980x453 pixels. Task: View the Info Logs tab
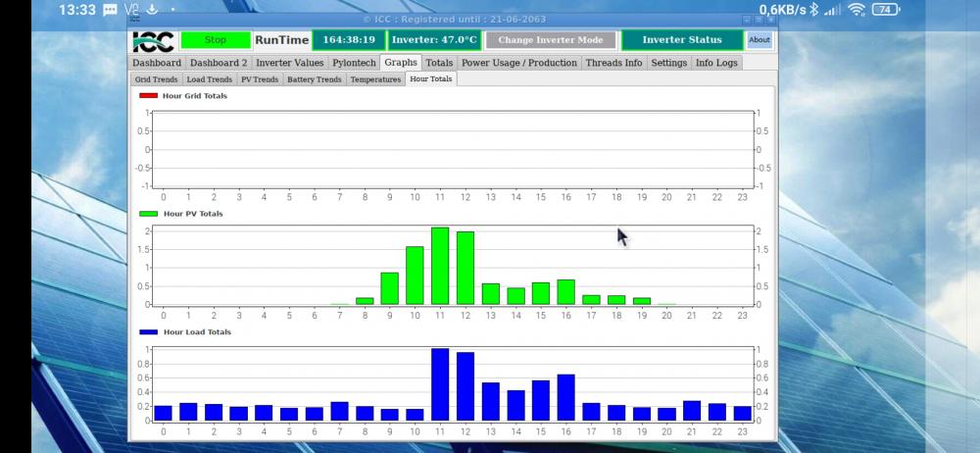pyautogui.click(x=717, y=63)
